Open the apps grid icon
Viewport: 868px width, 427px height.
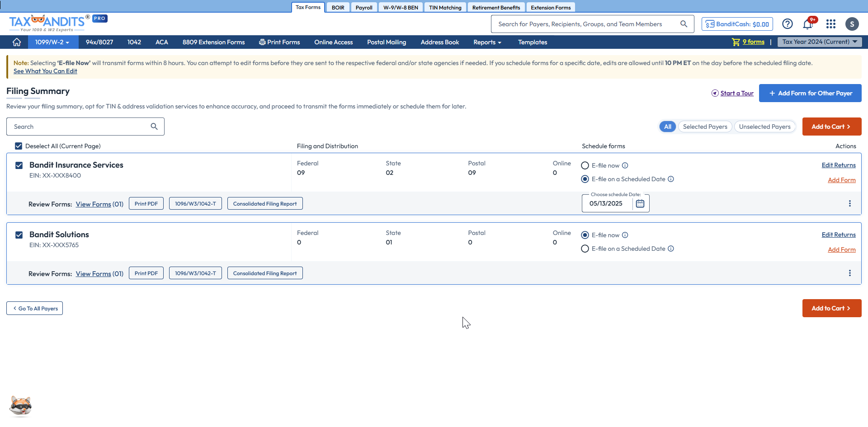point(831,24)
